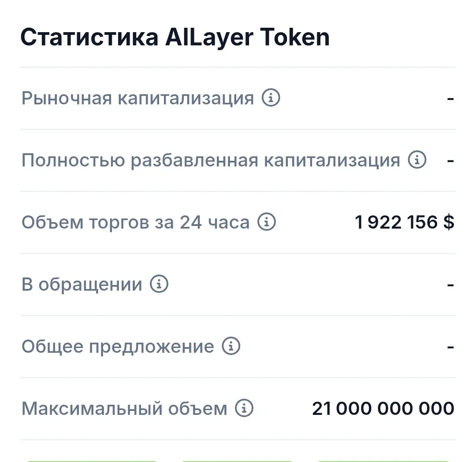
Task: Select the В обращении label
Action: [x=82, y=285]
